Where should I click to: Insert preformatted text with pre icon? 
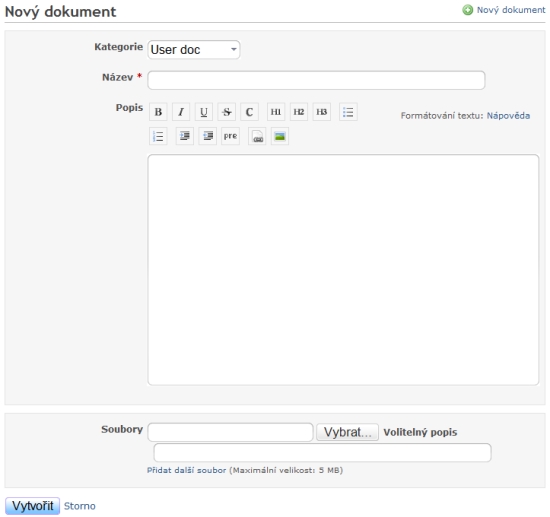click(x=230, y=136)
